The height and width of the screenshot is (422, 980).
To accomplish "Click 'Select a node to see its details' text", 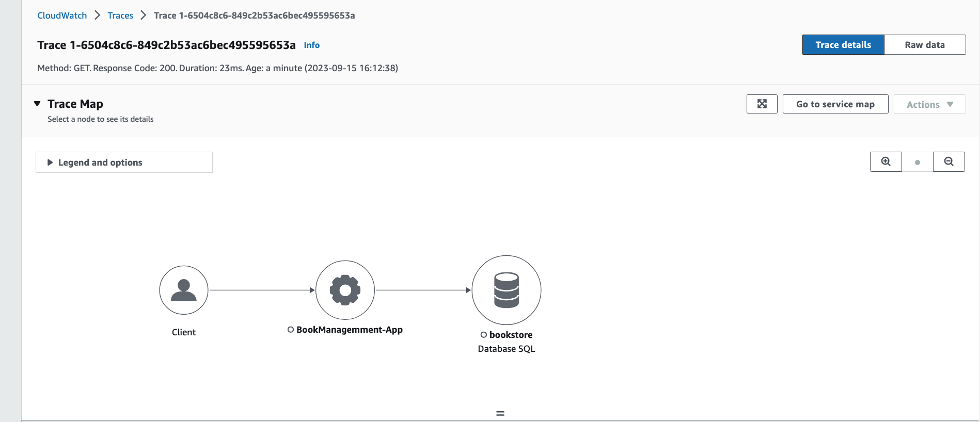I will (x=101, y=119).
